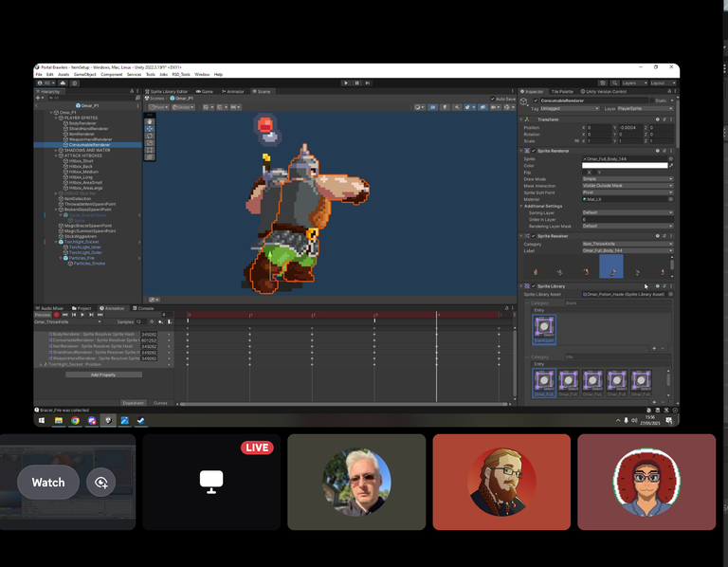Open the Sorting Layer dropdown
The image size is (728, 567).
click(x=628, y=212)
